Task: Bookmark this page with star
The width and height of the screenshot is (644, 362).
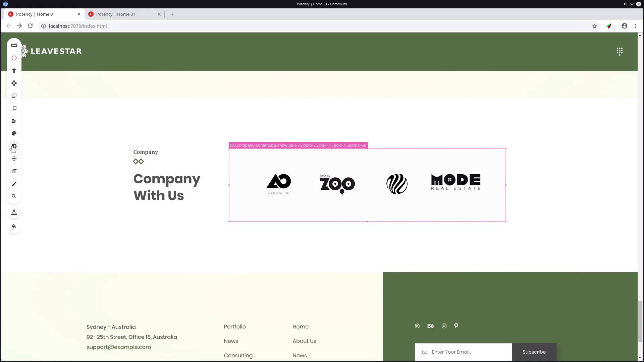Action: pyautogui.click(x=595, y=26)
